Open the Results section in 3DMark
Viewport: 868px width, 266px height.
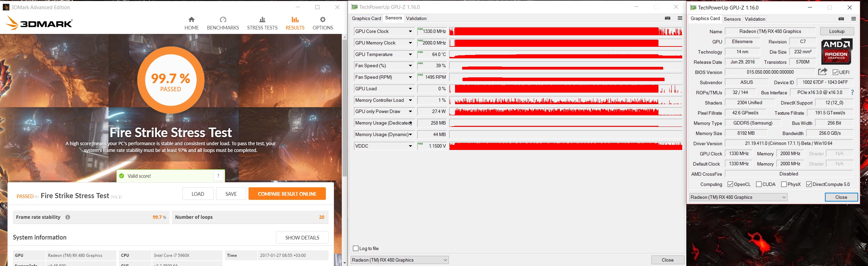coord(295,23)
